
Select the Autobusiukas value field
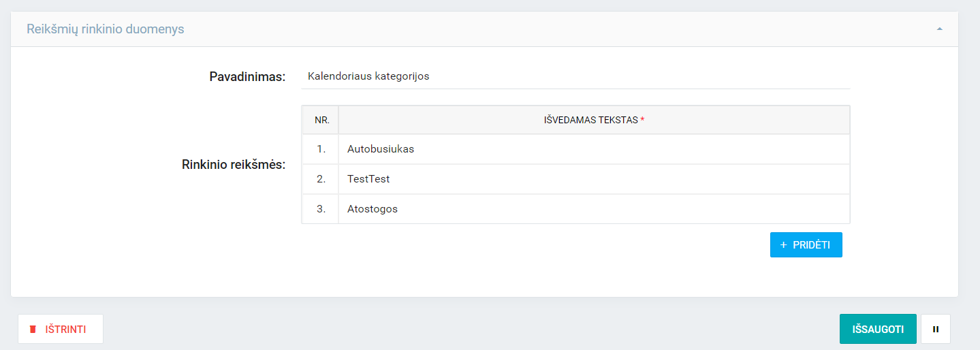tap(593, 149)
